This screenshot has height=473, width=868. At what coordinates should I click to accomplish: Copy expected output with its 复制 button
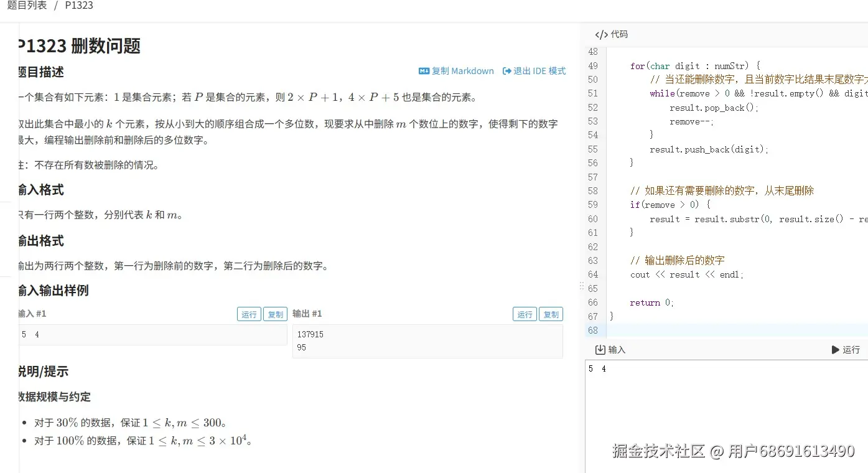point(550,314)
